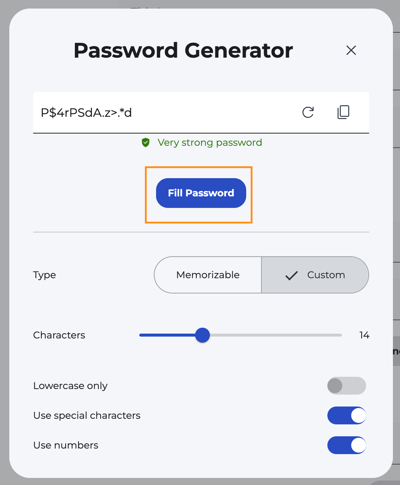
Task: Switch type to Memorizable
Action: tap(208, 275)
